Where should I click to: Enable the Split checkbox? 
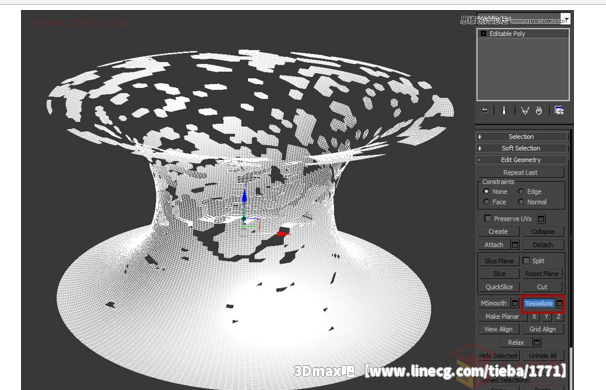[526, 261]
